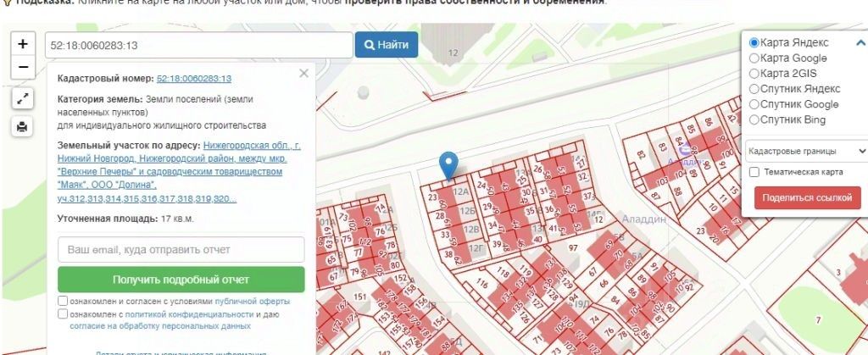Select Спутник Яндекс radio option

754,89
